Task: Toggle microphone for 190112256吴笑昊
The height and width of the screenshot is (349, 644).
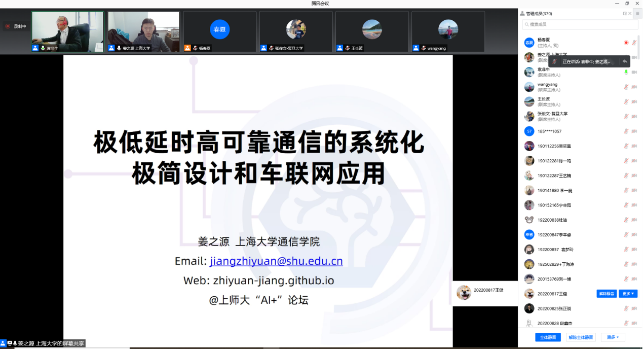Action: [x=626, y=146]
